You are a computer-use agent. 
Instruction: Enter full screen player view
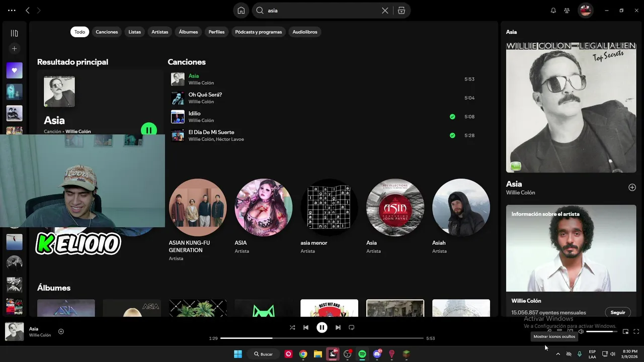tap(636, 331)
